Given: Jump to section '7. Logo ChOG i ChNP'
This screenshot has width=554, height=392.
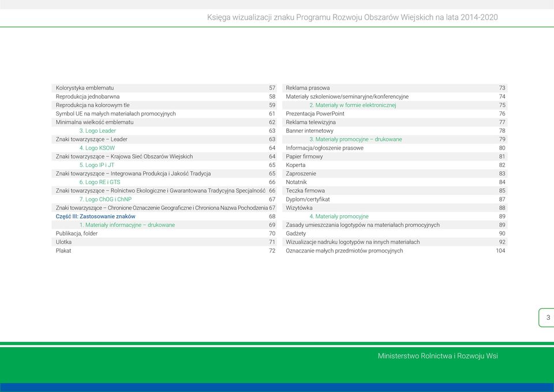Looking at the screenshot, I should [105, 199].
